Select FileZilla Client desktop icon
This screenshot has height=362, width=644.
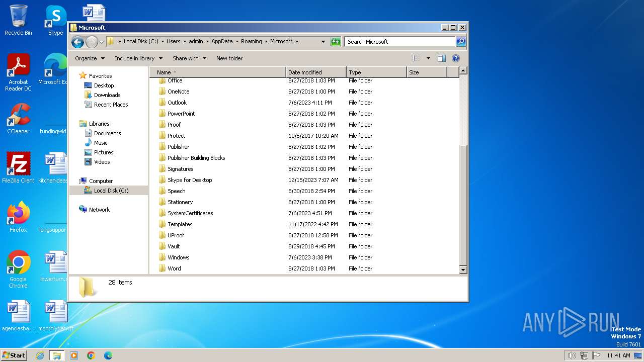(x=18, y=168)
